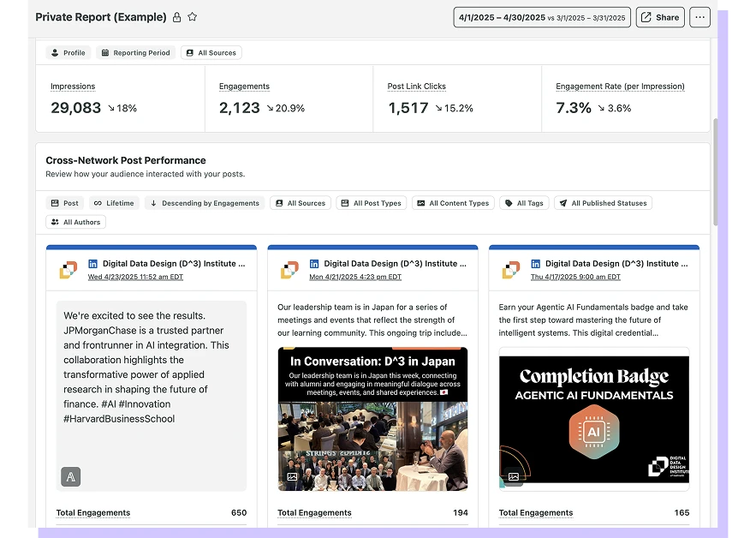Screen dimensions: 756x538
Task: Click Total Engagements label showing 650
Action: pyautogui.click(x=93, y=513)
